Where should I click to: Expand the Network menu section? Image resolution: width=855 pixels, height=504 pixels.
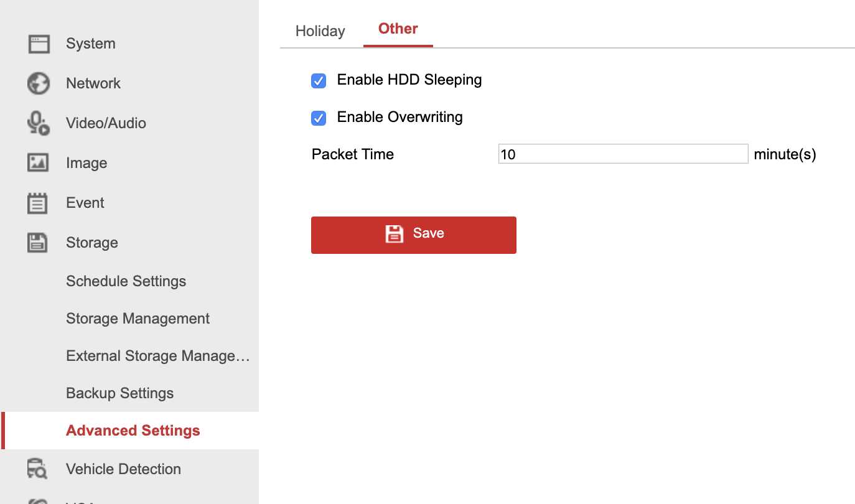[93, 83]
